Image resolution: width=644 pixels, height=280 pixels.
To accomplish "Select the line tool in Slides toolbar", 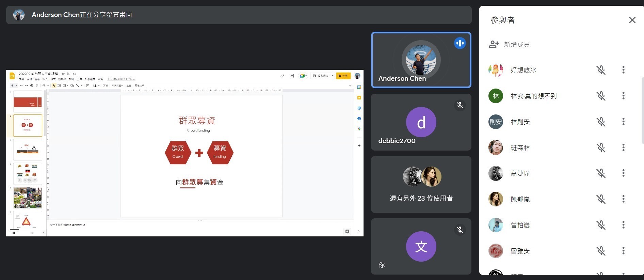I will tap(78, 85).
